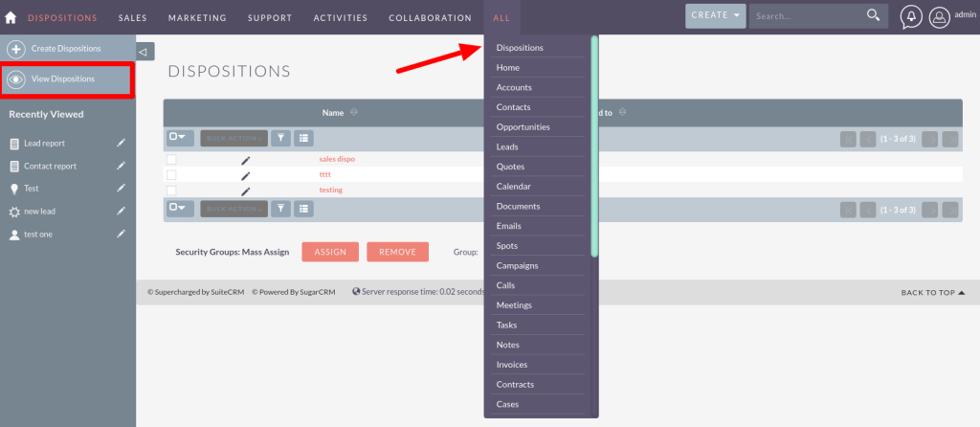Image resolution: width=980 pixels, height=427 pixels.
Task: Click the REMOVE button
Action: (397, 252)
